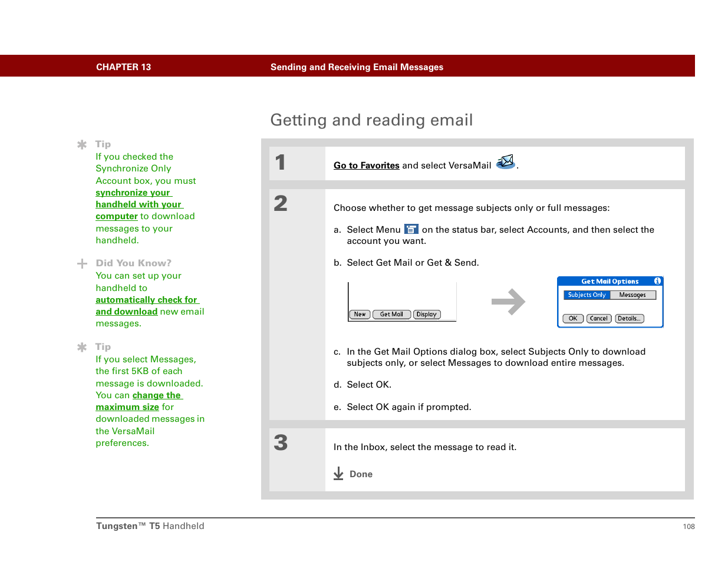Click the plus icon beside Did You Know
This screenshot has height=562, width=728.
[x=82, y=263]
